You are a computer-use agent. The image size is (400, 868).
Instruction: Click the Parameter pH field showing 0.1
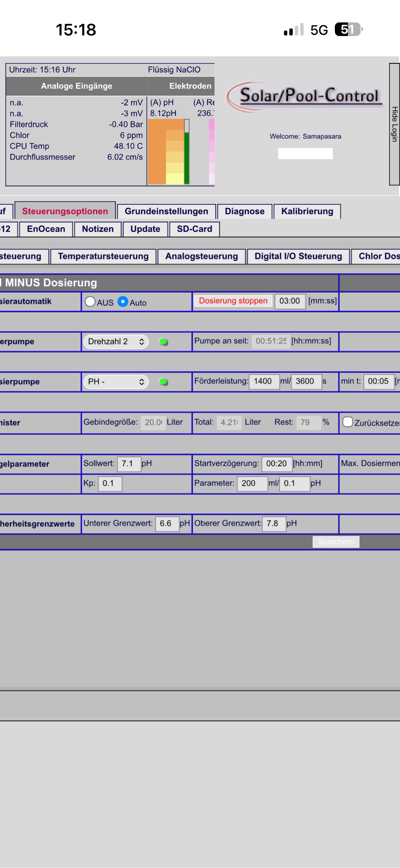pos(294,483)
